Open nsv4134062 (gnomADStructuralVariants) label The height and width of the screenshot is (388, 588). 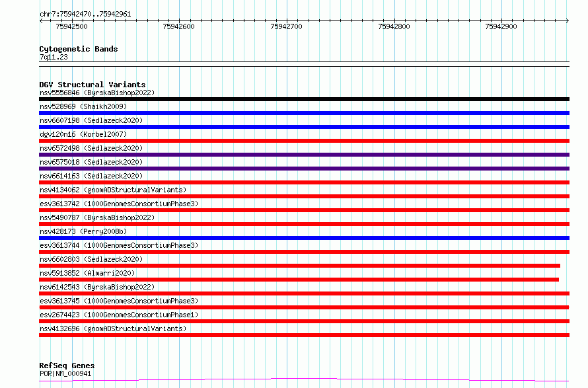[113, 190]
